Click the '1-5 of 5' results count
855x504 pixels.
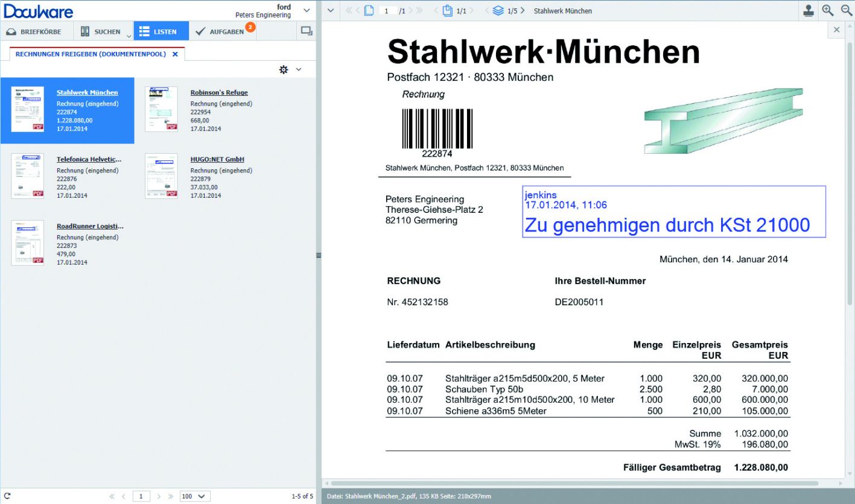(x=302, y=496)
